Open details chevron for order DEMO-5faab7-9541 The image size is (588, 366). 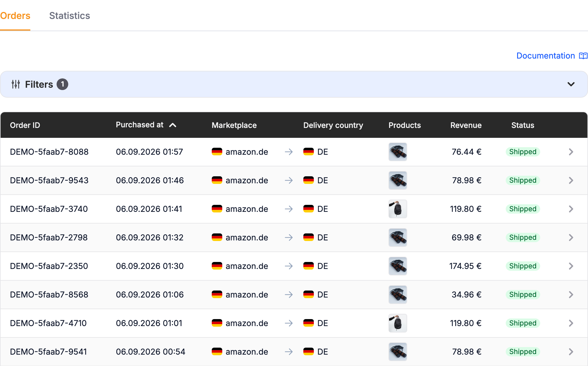coord(571,352)
